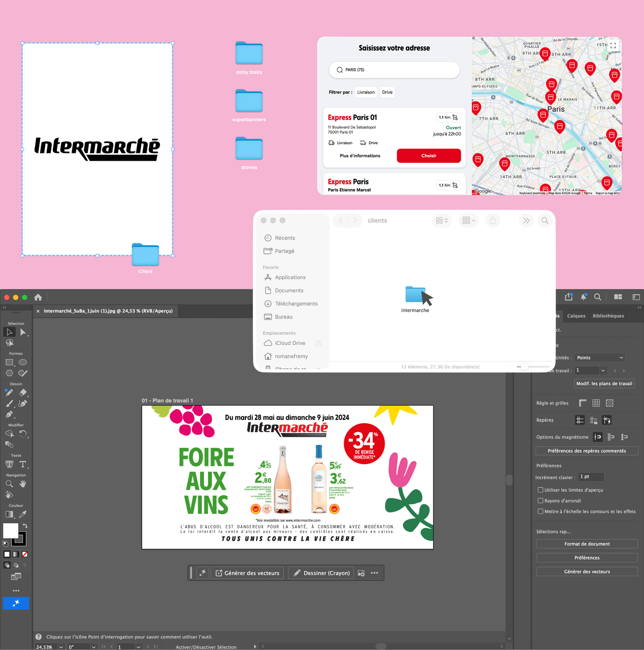Screen dimensions: 644x650
Task: Pick the Type text tool
Action: click(23, 464)
